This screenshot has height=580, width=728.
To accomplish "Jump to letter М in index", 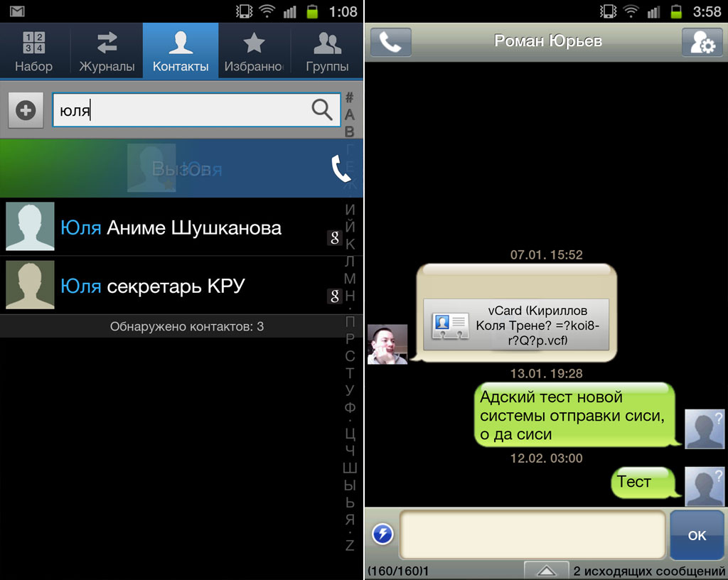I will pyautogui.click(x=350, y=279).
